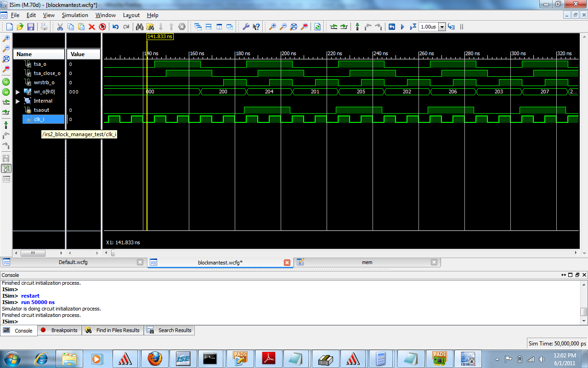Open the Breakpoints panel tab

59,330
